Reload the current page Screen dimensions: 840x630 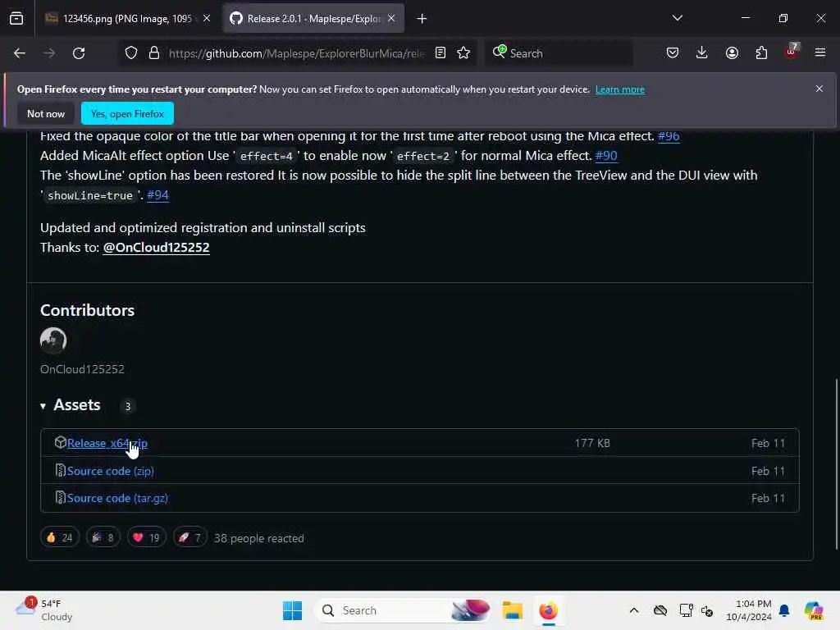pos(79,53)
